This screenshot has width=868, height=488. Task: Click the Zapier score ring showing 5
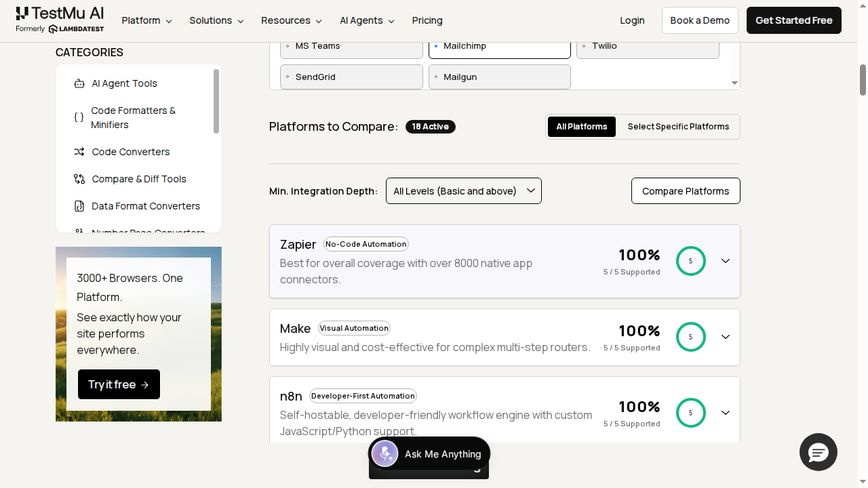click(x=691, y=261)
